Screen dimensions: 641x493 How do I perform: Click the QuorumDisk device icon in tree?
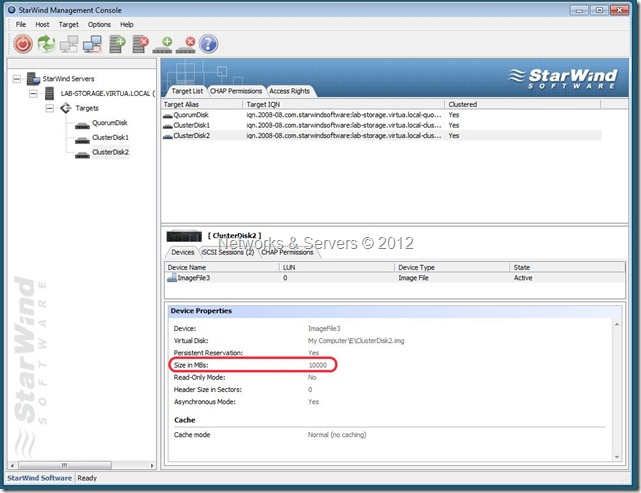[82, 125]
